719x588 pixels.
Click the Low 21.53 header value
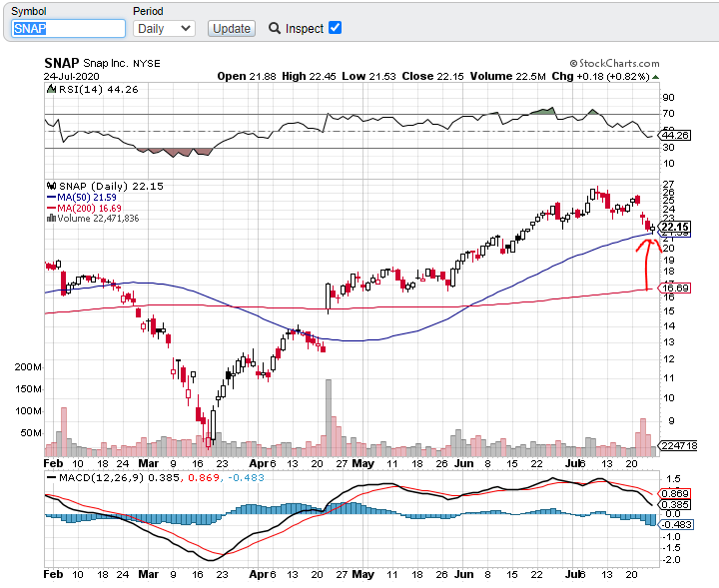point(368,76)
